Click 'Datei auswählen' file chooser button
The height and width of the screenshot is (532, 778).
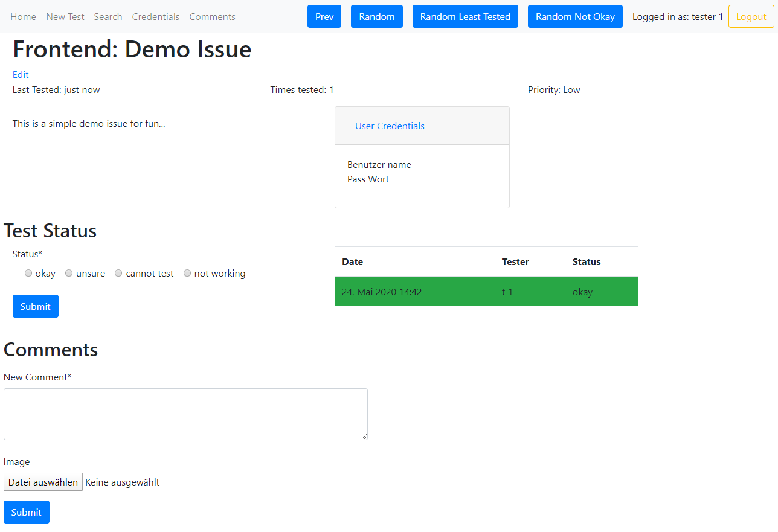[x=43, y=482]
